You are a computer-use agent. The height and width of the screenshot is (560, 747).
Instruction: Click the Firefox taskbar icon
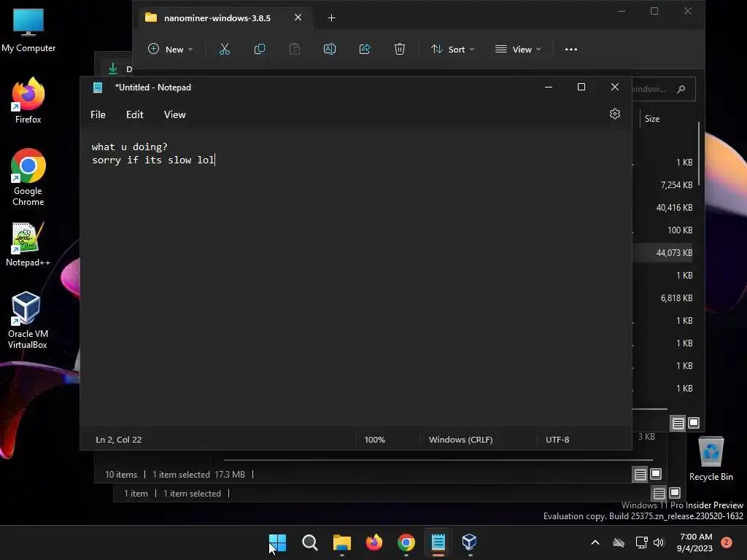[374, 542]
